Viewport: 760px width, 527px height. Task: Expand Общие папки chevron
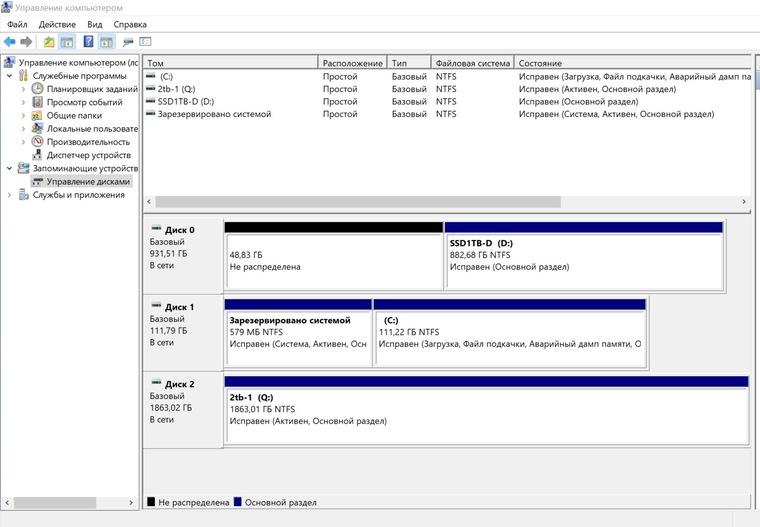23,115
